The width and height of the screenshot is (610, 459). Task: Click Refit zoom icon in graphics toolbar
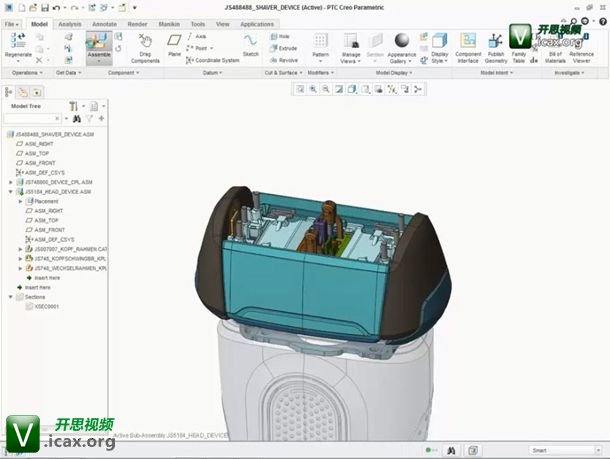300,89
